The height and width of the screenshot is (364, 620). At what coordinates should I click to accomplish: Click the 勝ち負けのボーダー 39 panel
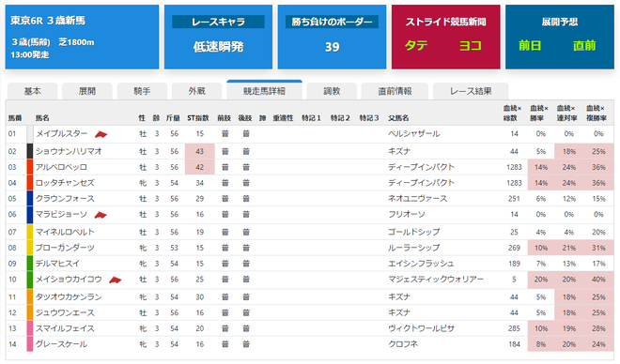332,38
